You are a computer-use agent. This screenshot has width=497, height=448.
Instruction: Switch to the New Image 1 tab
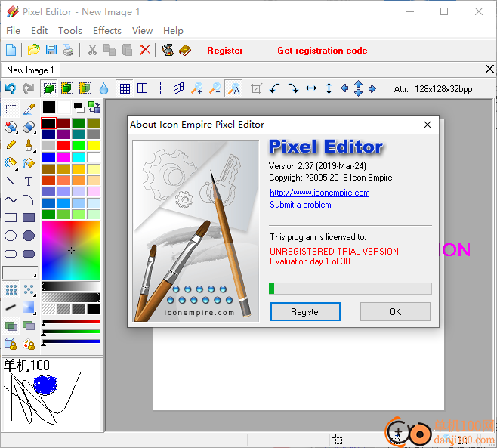pos(30,70)
